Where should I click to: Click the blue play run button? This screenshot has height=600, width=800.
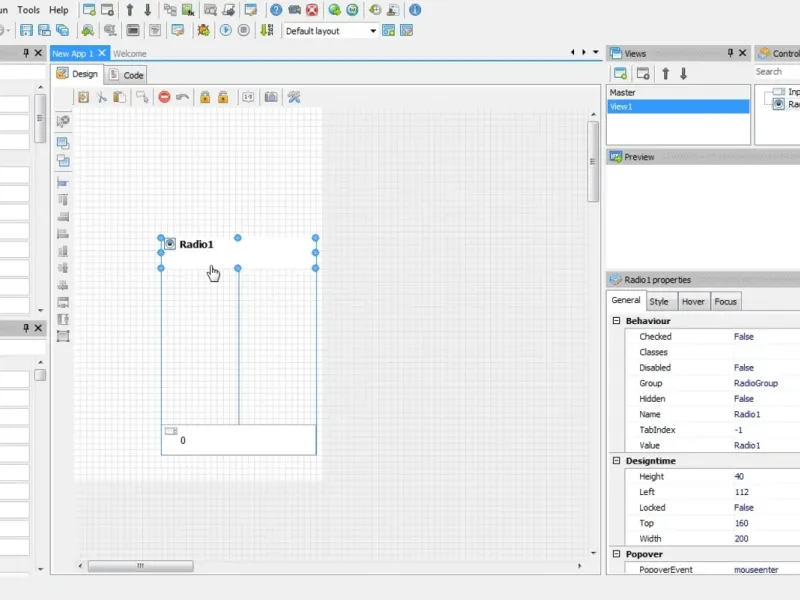pos(226,31)
